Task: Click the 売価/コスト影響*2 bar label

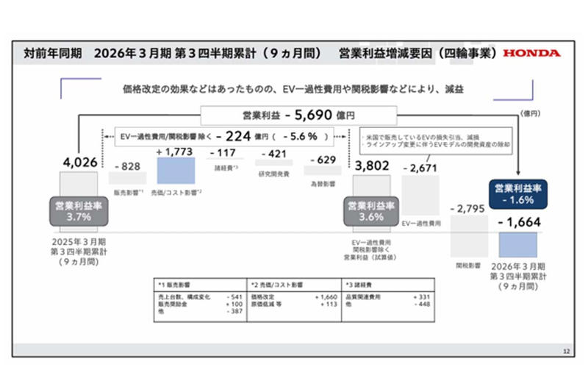Action: click(176, 193)
